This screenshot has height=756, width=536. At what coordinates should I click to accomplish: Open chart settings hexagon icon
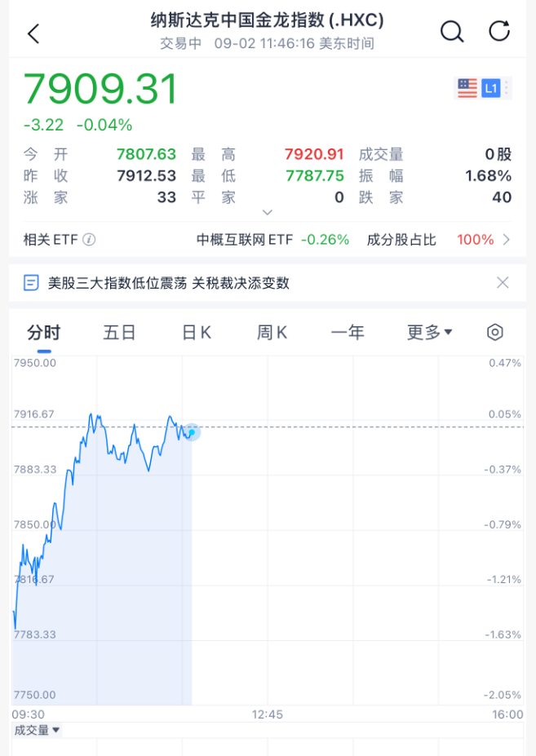pos(495,332)
